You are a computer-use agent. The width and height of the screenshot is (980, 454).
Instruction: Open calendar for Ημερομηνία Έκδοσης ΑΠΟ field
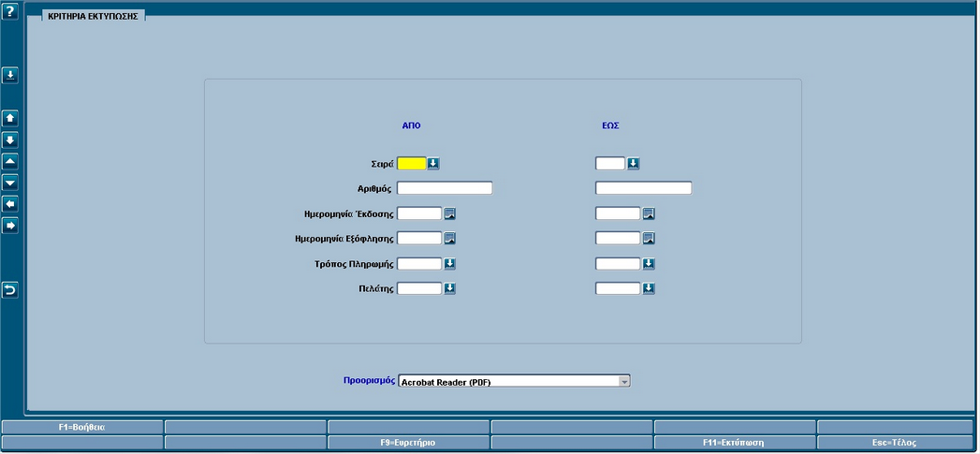point(450,213)
